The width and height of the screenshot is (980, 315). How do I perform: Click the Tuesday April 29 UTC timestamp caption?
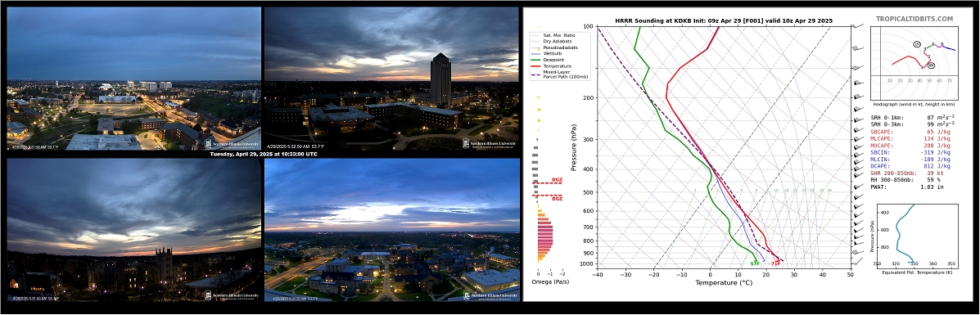point(263,154)
